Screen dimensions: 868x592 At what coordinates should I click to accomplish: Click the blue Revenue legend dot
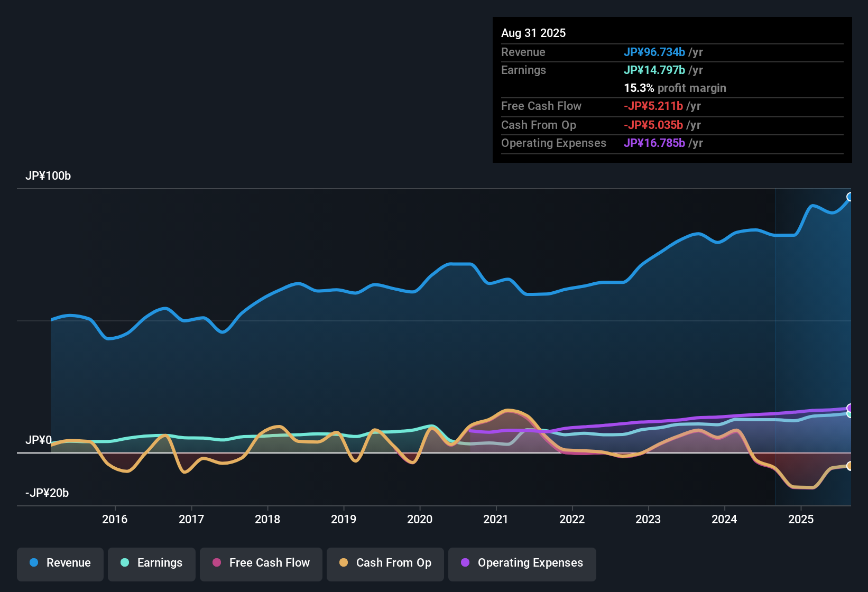[33, 563]
